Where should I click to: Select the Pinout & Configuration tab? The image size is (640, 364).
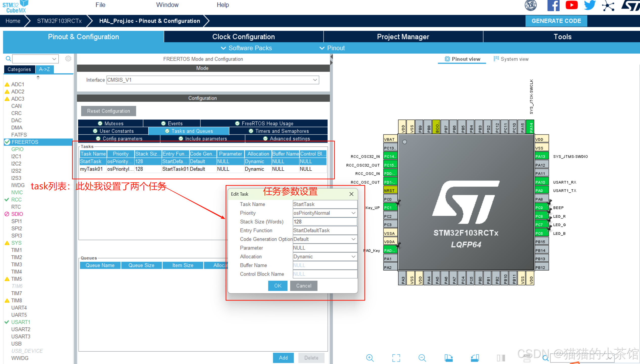(x=83, y=37)
